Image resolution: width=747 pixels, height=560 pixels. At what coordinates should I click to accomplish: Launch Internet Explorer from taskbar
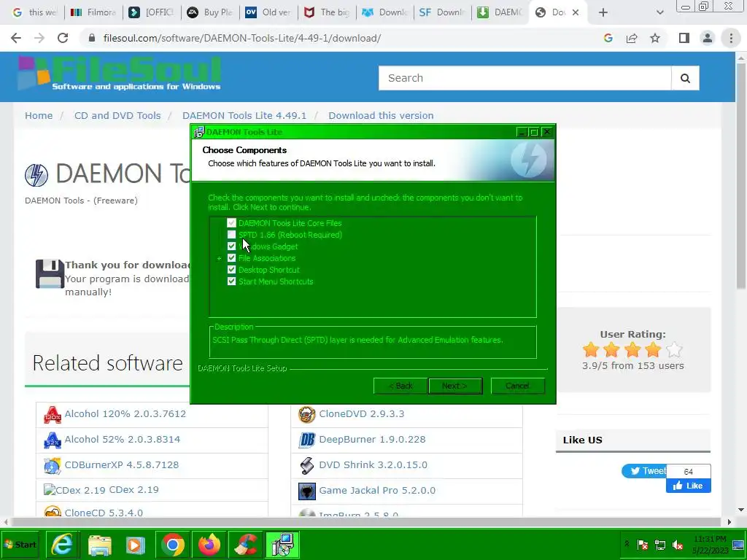click(62, 545)
